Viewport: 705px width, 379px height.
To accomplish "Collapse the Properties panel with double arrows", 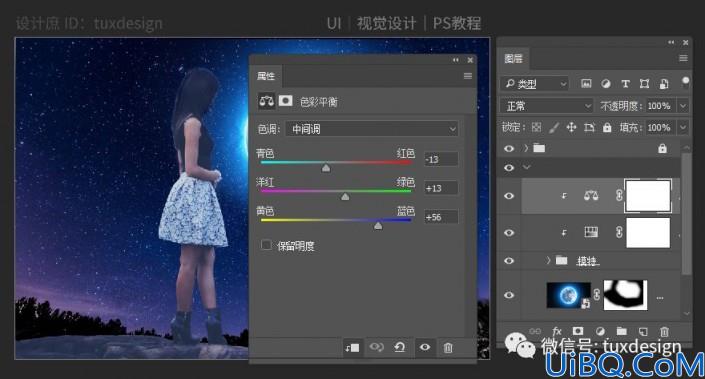I will coord(456,60).
